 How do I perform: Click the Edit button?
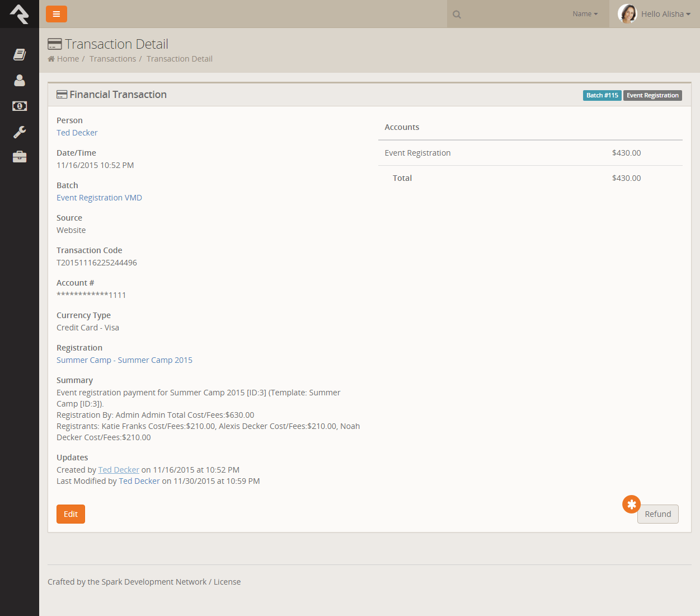[71, 514]
